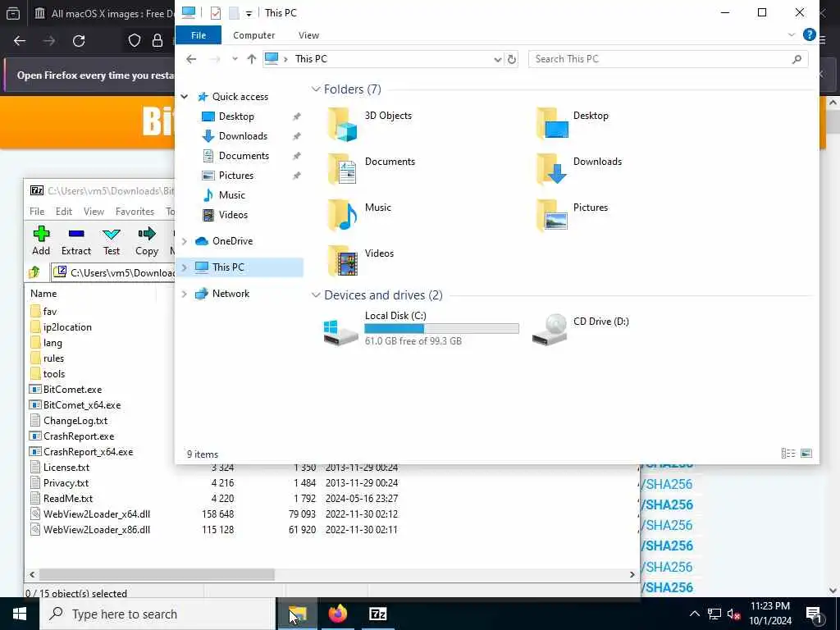Refresh the This PC address bar
This screenshot has height=630, width=840.
(512, 59)
